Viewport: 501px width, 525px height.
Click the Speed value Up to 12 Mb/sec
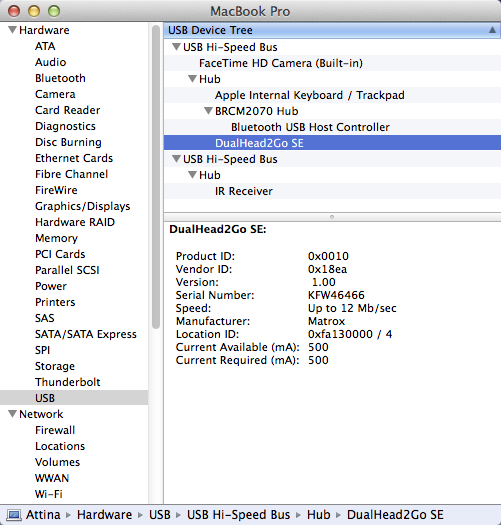[352, 308]
